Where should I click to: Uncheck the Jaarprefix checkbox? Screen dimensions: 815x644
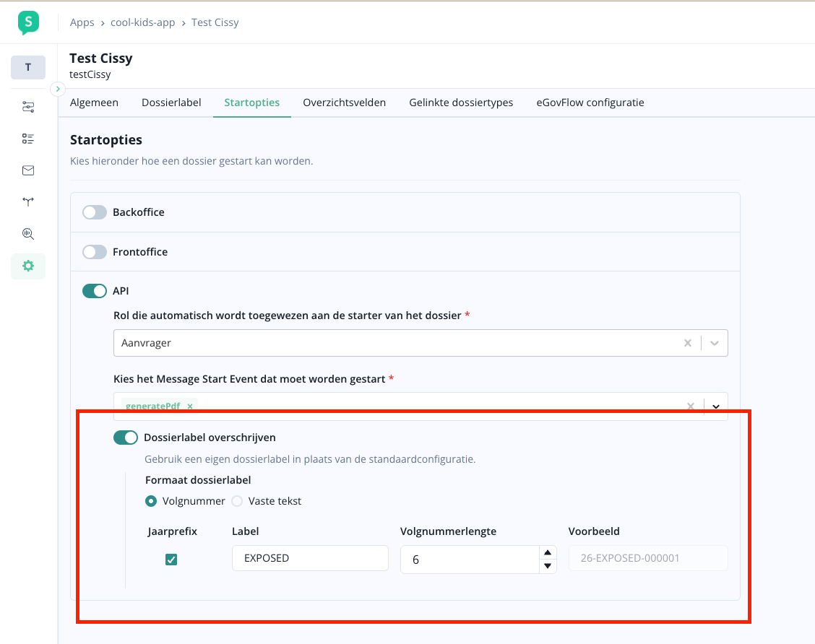click(171, 560)
